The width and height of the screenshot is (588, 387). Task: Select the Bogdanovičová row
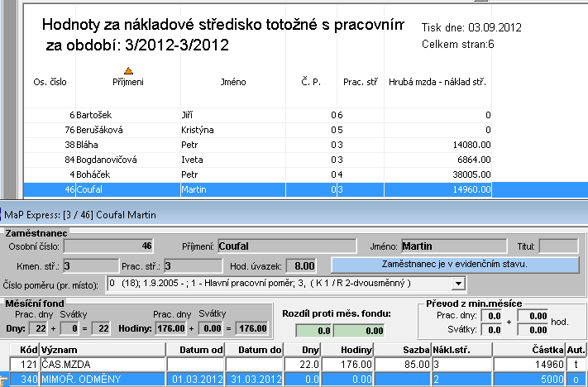pyautogui.click(x=258, y=160)
